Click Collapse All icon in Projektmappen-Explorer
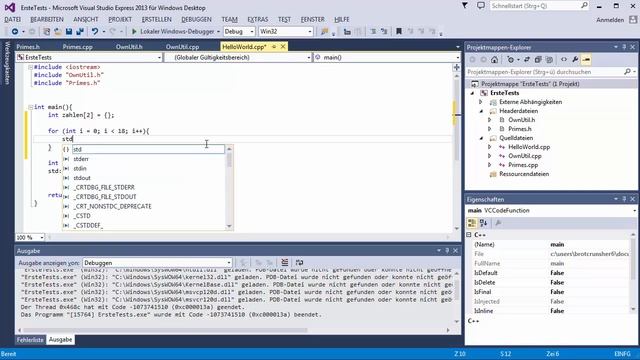Viewport: 640px width, 360px height. click(538, 60)
